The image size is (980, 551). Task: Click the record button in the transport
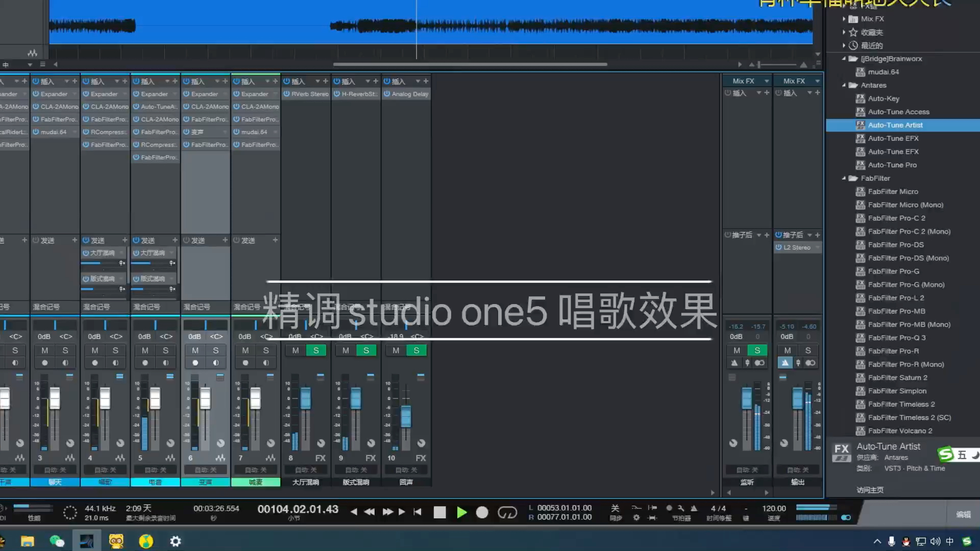point(481,512)
